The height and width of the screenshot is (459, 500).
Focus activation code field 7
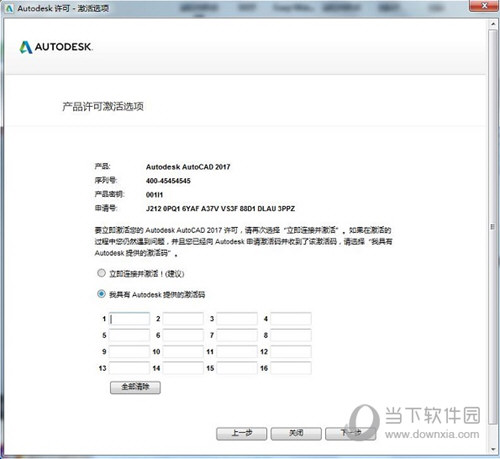coord(237,335)
